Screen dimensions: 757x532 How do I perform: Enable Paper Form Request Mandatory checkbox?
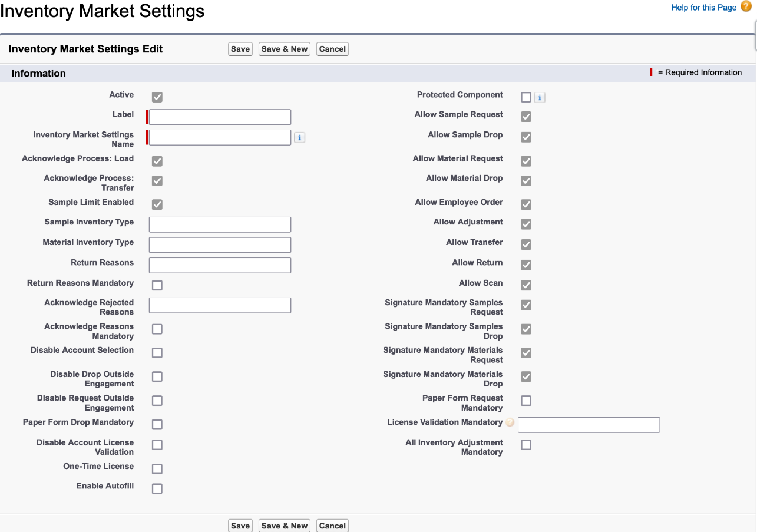(526, 401)
